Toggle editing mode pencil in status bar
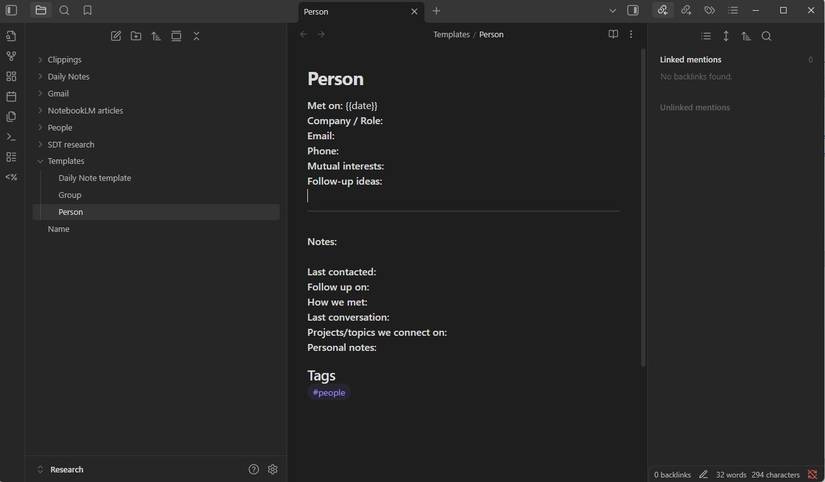Screen dimensions: 825x482 (703, 475)
